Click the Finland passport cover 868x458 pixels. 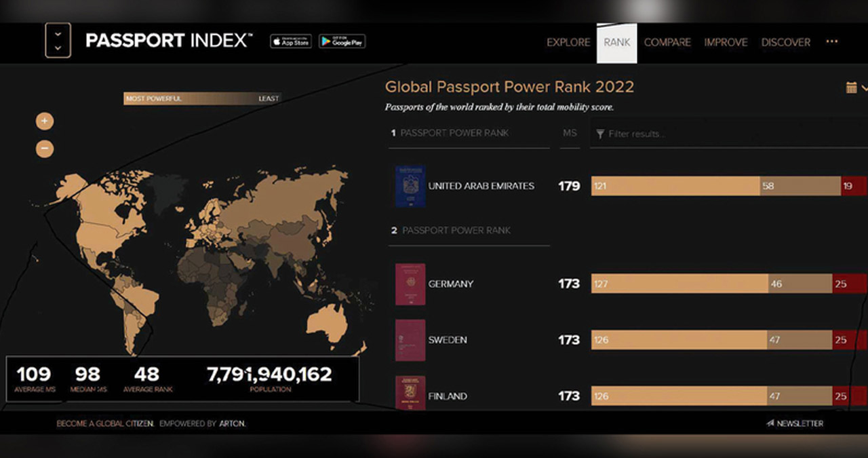[x=410, y=394]
